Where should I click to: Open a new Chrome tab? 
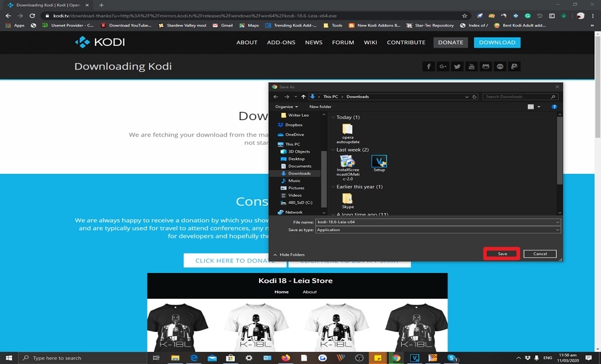click(101, 5)
